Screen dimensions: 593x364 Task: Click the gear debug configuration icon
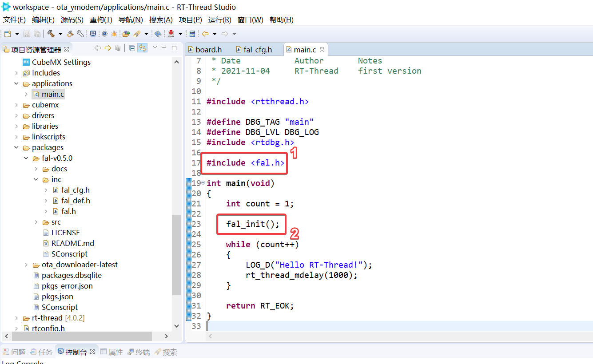pos(104,34)
